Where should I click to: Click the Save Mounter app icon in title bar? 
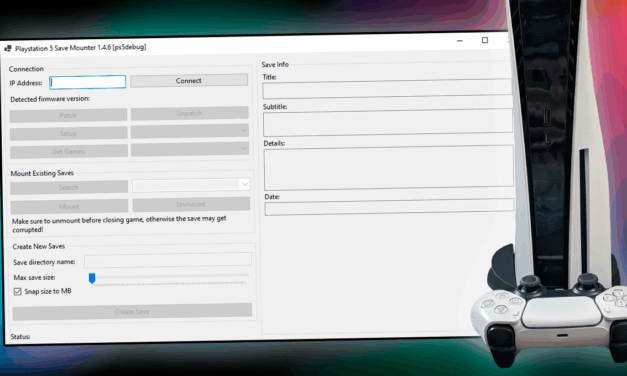pyautogui.click(x=8, y=49)
